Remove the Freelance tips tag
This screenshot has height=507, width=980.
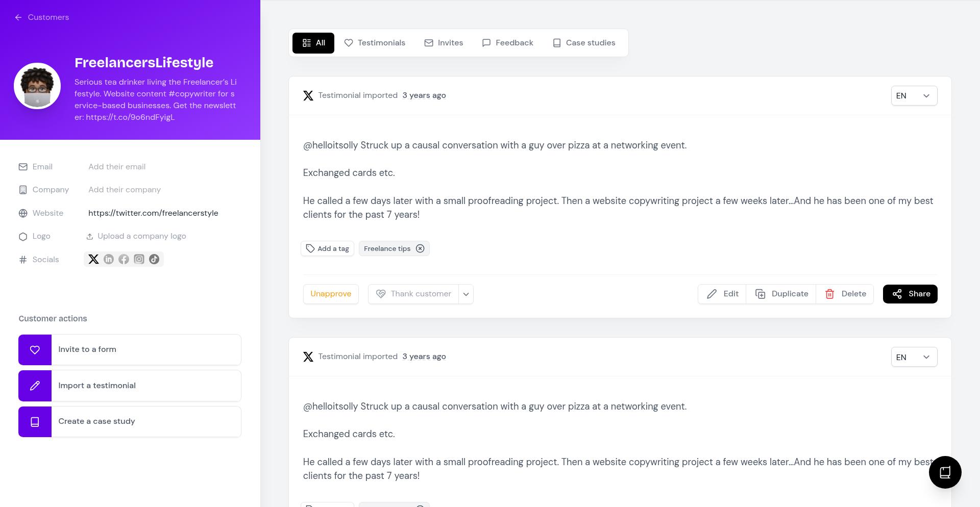tap(420, 248)
